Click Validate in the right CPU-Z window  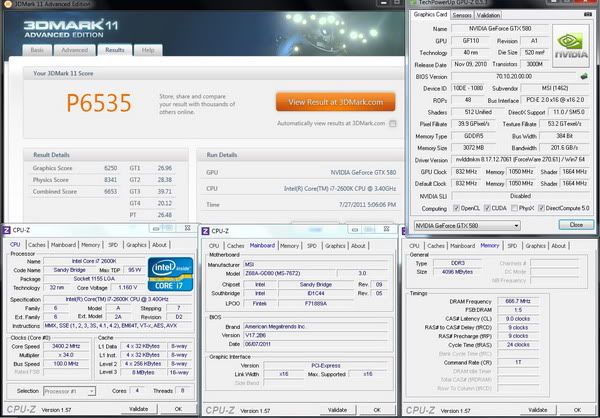click(x=538, y=410)
